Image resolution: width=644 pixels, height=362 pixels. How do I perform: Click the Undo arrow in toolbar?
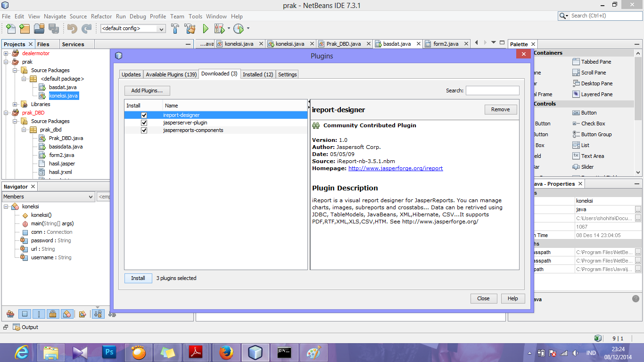point(72,29)
